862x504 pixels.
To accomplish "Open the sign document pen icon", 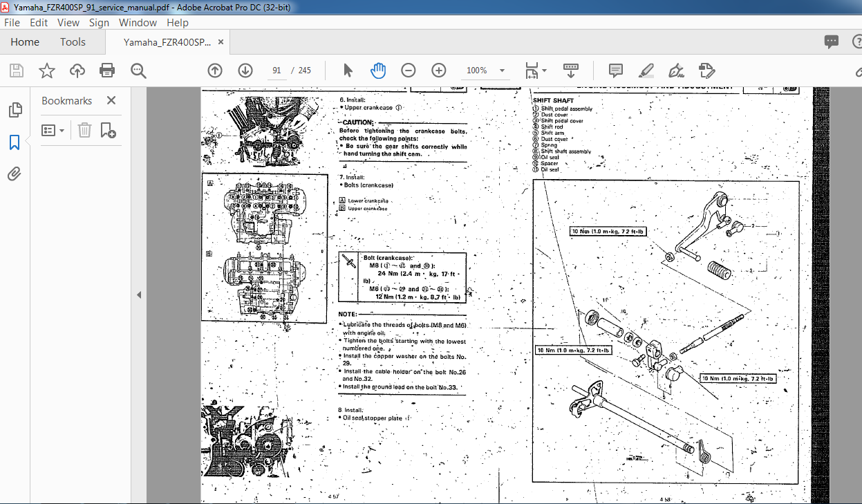I will [676, 71].
